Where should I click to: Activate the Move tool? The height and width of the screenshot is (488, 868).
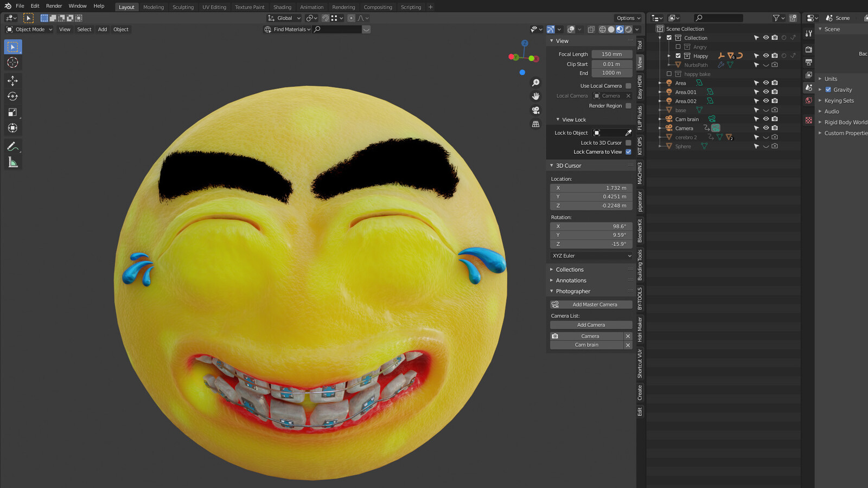pyautogui.click(x=13, y=81)
